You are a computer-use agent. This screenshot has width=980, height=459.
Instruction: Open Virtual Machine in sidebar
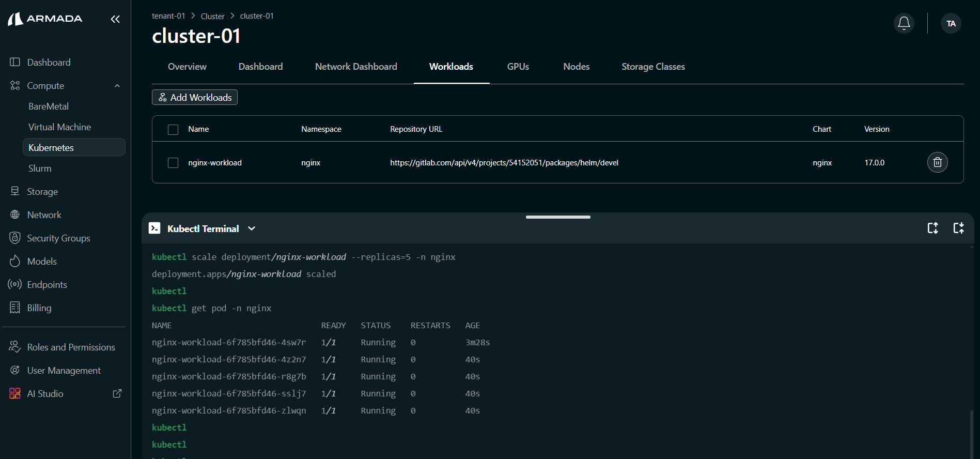point(59,127)
